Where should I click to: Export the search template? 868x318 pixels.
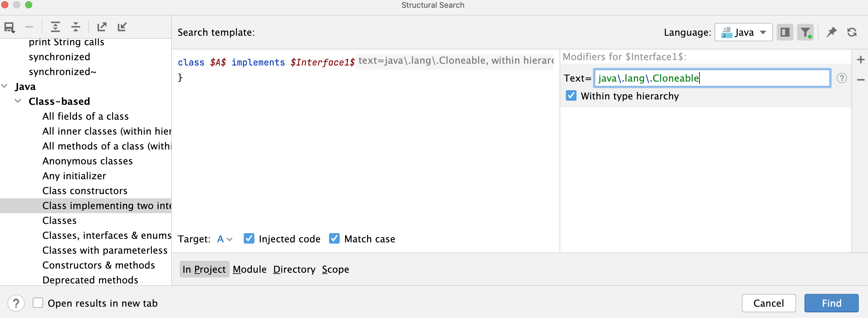(102, 27)
